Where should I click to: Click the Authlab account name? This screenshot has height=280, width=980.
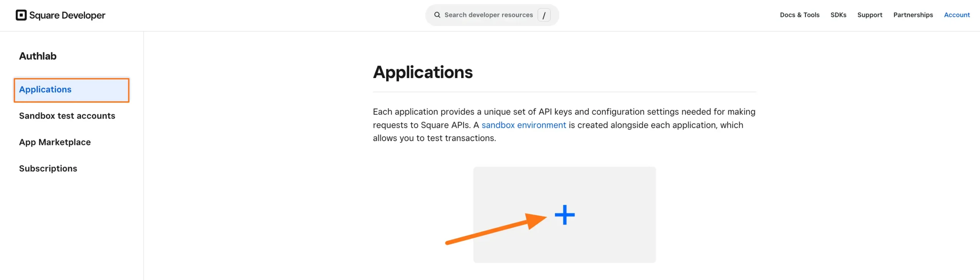(x=38, y=56)
